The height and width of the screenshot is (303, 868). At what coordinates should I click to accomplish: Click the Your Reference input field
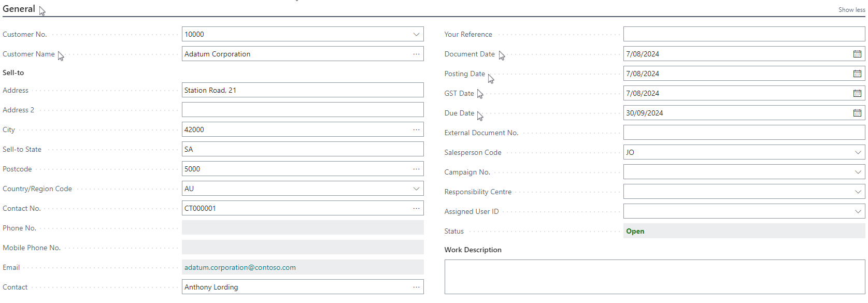[744, 34]
